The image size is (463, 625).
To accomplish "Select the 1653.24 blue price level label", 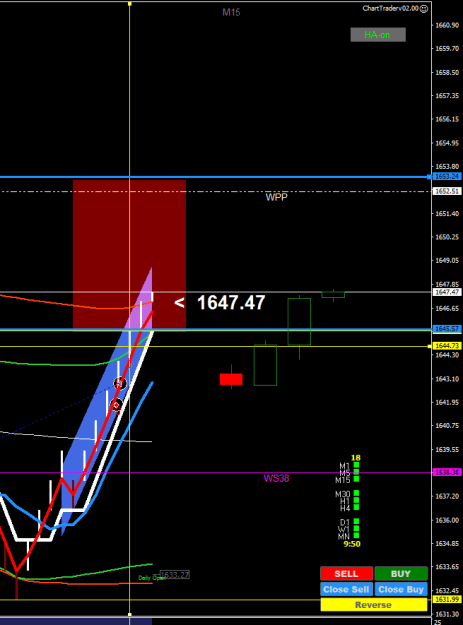I will point(447,176).
